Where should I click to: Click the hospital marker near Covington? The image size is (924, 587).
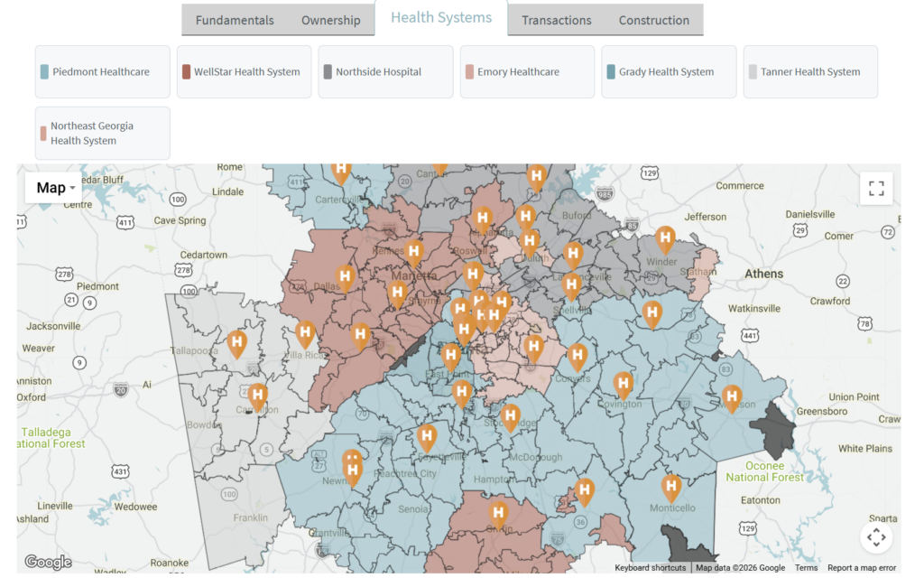pos(623,385)
